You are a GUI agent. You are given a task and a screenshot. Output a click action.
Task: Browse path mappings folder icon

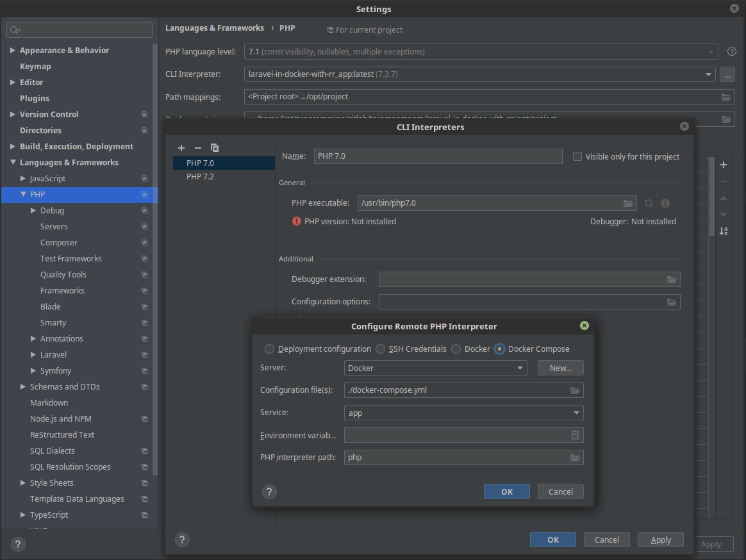[x=726, y=97]
